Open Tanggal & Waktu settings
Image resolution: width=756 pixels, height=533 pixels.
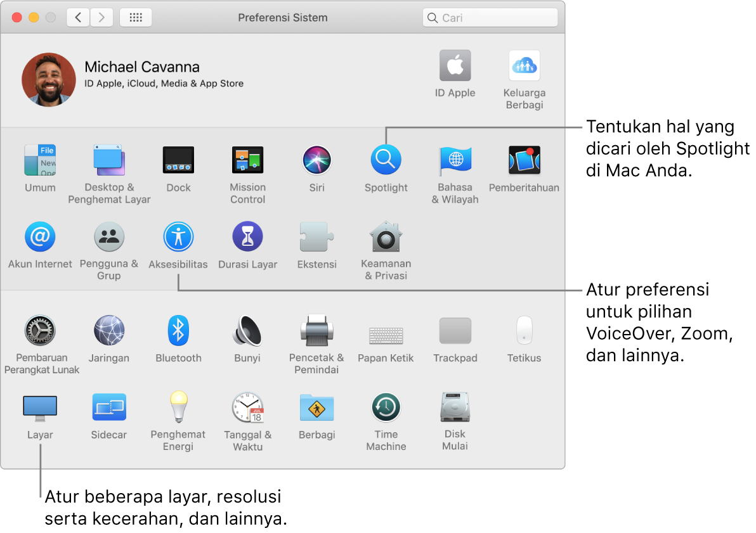point(247,408)
